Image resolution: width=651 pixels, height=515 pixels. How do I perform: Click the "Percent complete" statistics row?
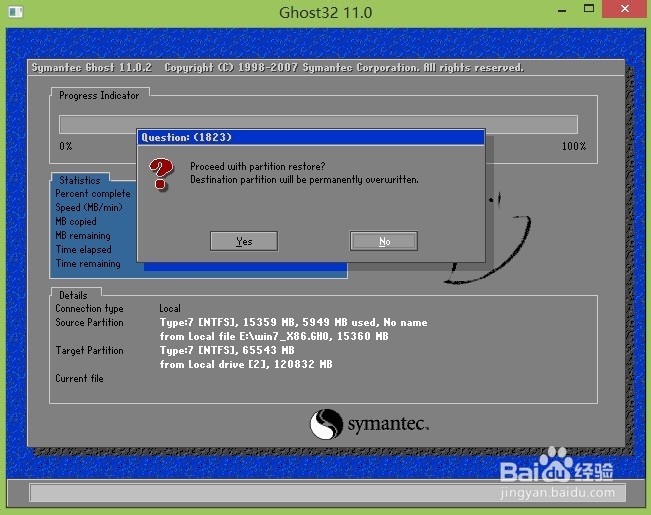tap(93, 194)
